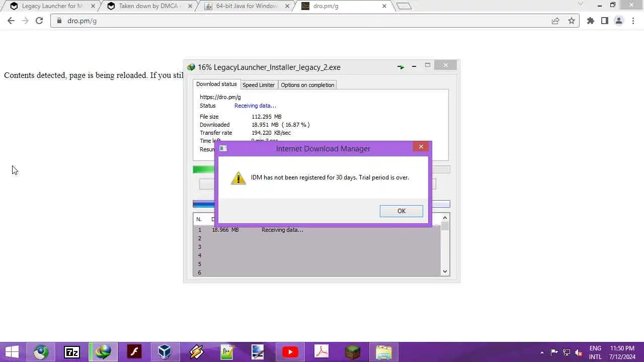Screen dimensions: 644x362
Task: Click the 194.220 KB/sec transfer rate value
Action: [x=271, y=133]
